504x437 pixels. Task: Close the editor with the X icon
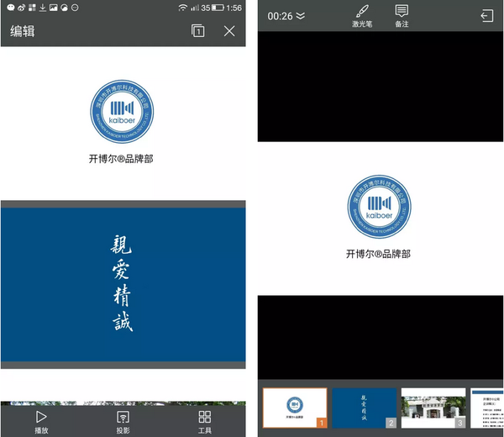point(229,31)
